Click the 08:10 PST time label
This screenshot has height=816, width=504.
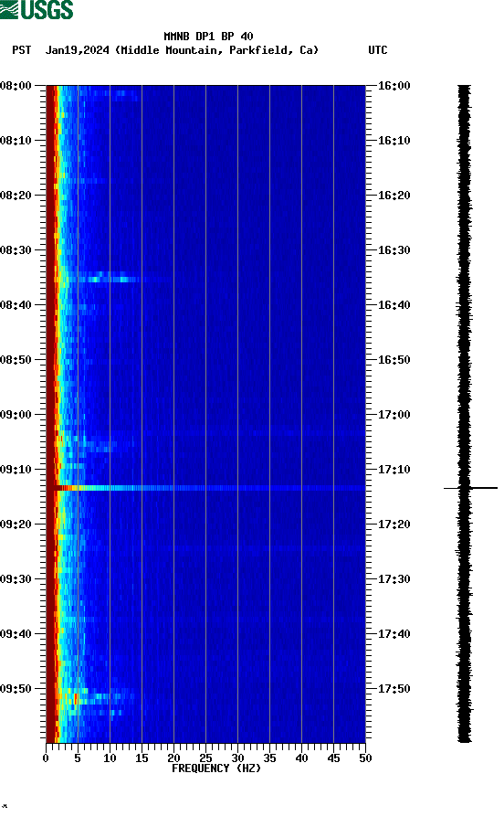(16, 141)
